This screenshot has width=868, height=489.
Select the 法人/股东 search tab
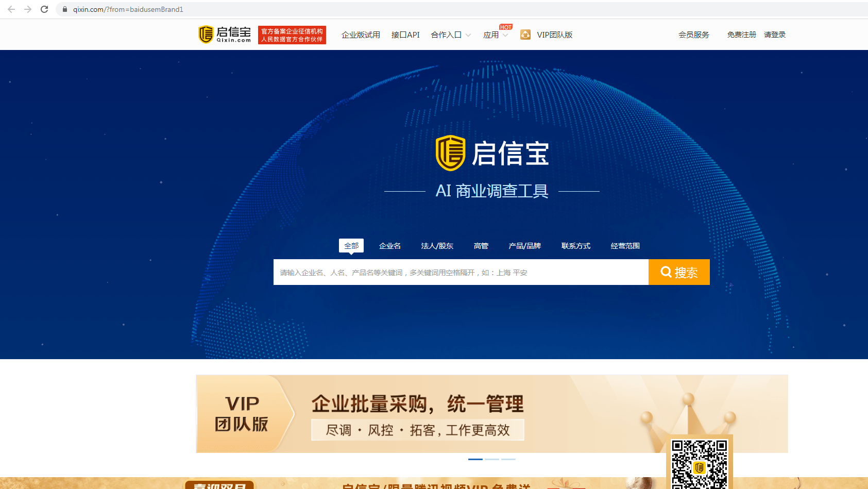pos(437,246)
